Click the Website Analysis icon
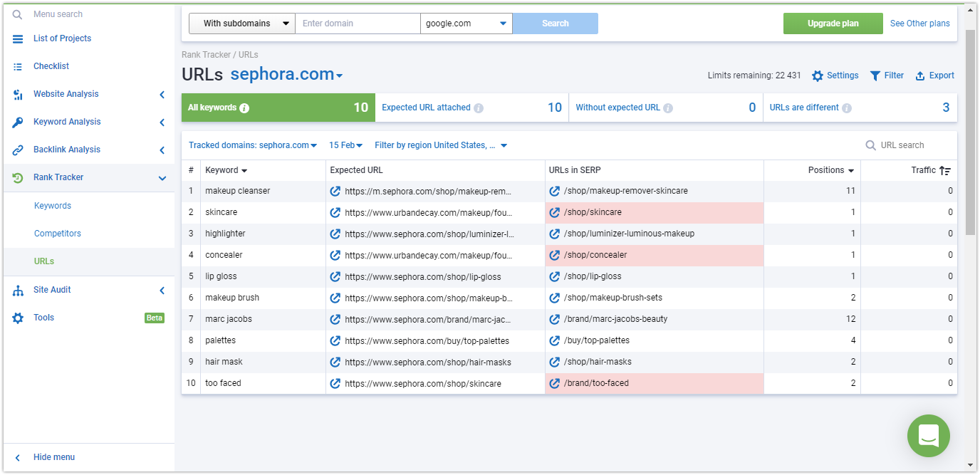 18,94
